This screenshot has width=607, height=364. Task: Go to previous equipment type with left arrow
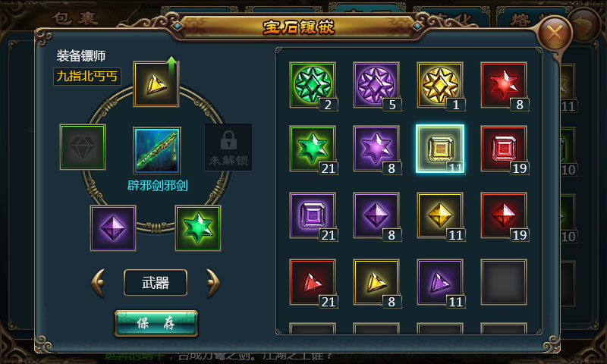[x=98, y=283]
